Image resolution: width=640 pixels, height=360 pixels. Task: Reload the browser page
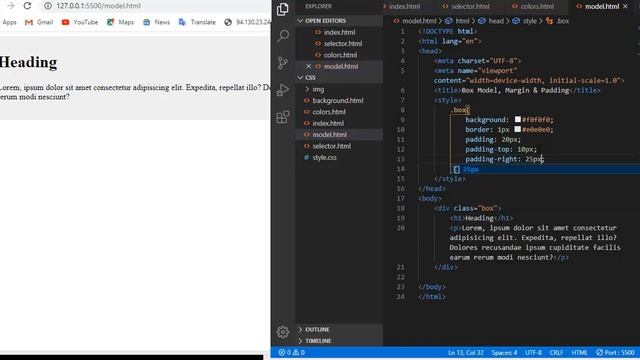(27, 6)
